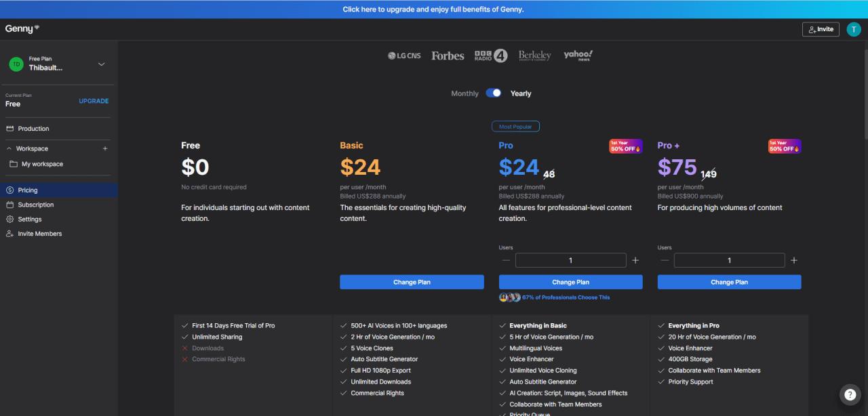This screenshot has width=868, height=416.
Task: Increase Pro+ plan users count
Action: 794,260
